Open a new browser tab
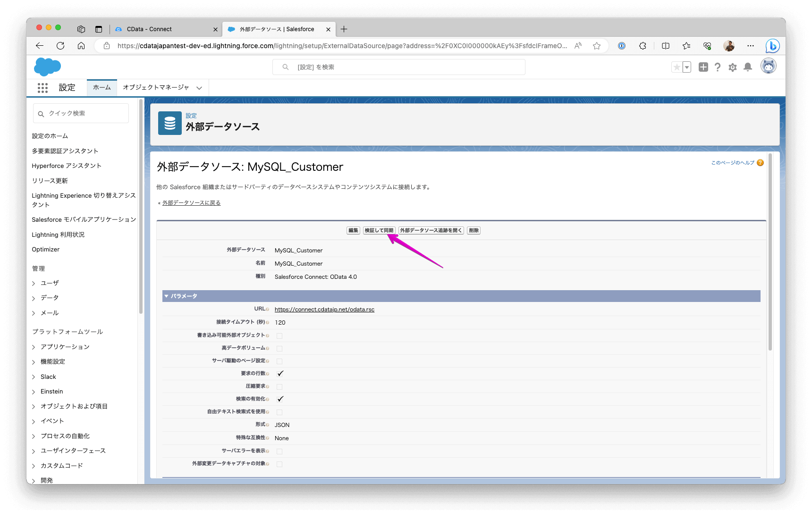The width and height of the screenshot is (812, 519). click(344, 29)
